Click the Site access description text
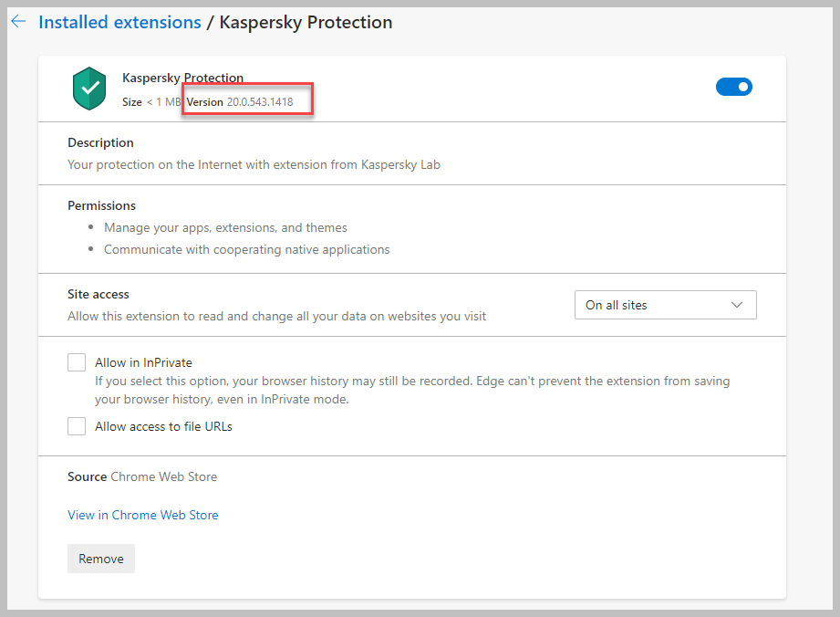Screen dimensions: 840x617 [x=277, y=317]
